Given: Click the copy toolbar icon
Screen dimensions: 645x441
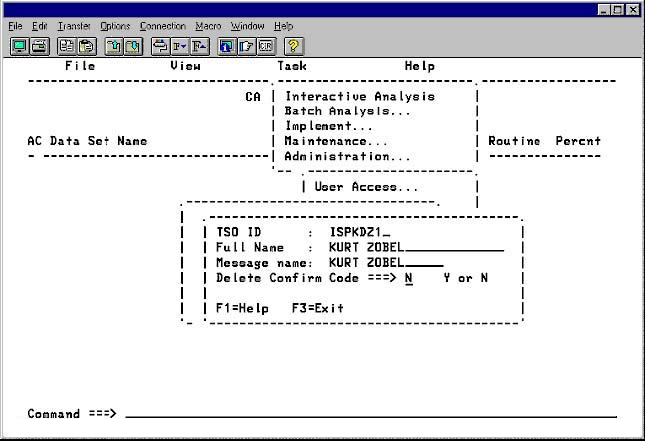Looking at the screenshot, I should pyautogui.click(x=66, y=46).
